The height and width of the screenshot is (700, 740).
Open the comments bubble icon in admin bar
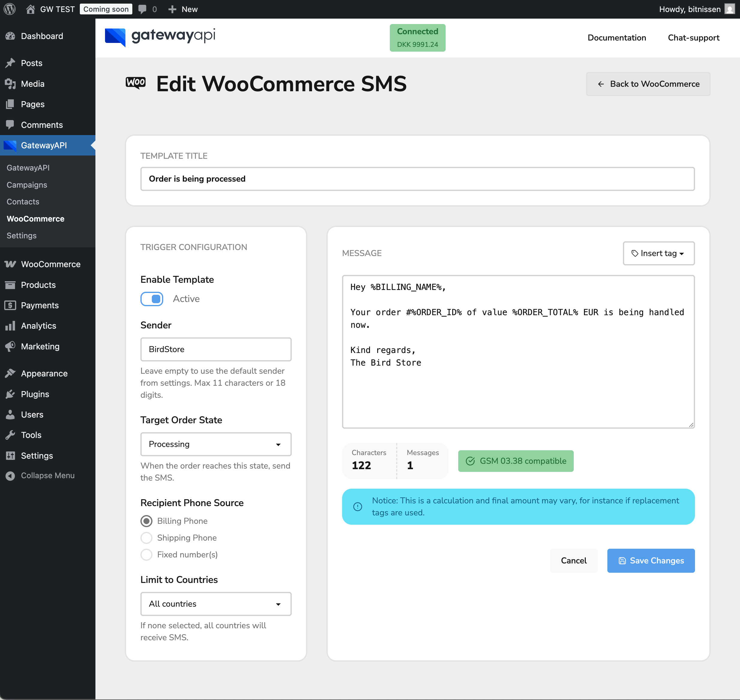(142, 9)
